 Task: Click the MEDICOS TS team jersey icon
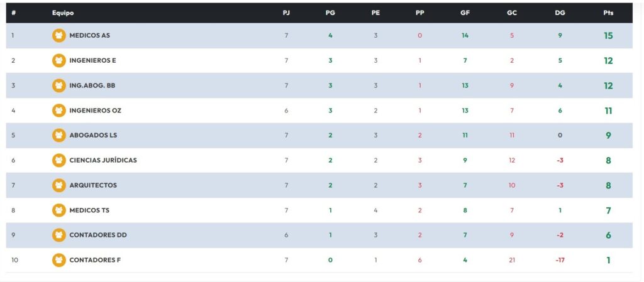[58, 210]
